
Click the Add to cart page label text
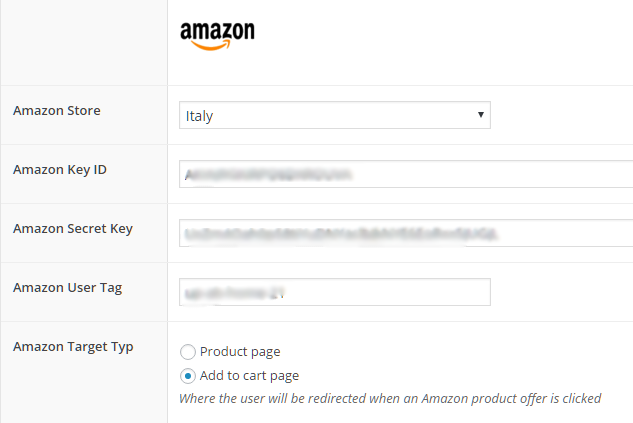(249, 376)
